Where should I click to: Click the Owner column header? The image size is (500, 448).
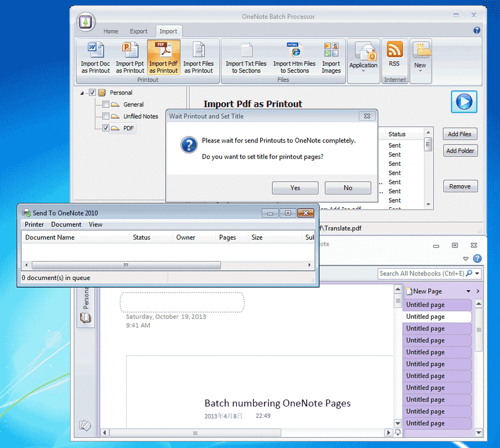(x=194, y=237)
